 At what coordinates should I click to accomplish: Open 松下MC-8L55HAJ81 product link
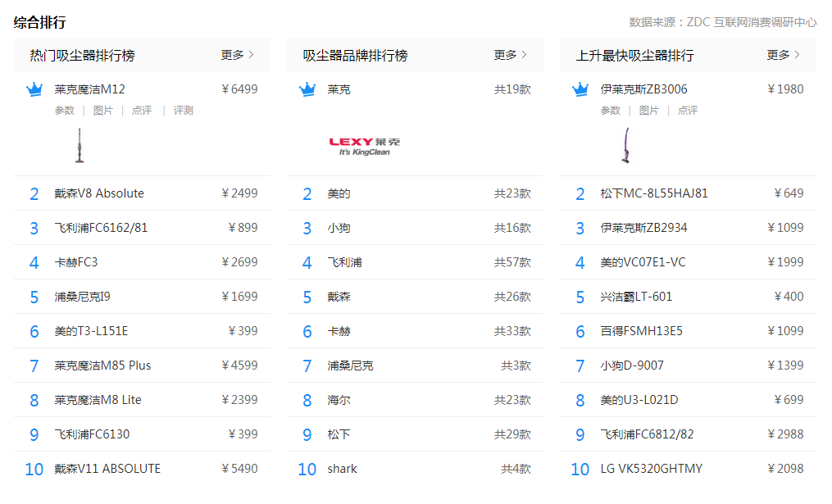click(654, 193)
